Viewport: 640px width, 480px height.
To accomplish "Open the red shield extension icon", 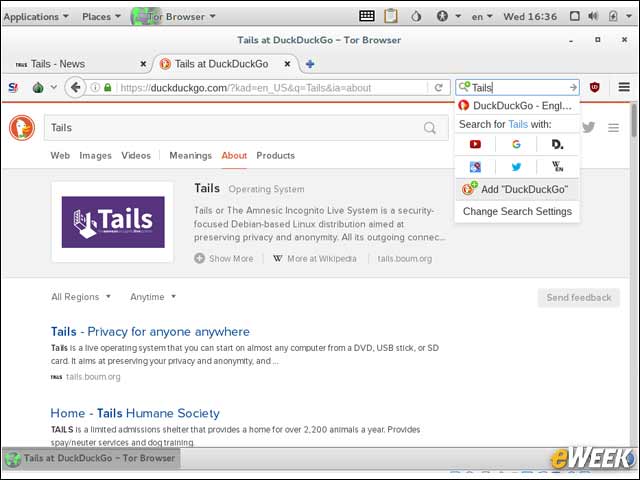I will [595, 87].
